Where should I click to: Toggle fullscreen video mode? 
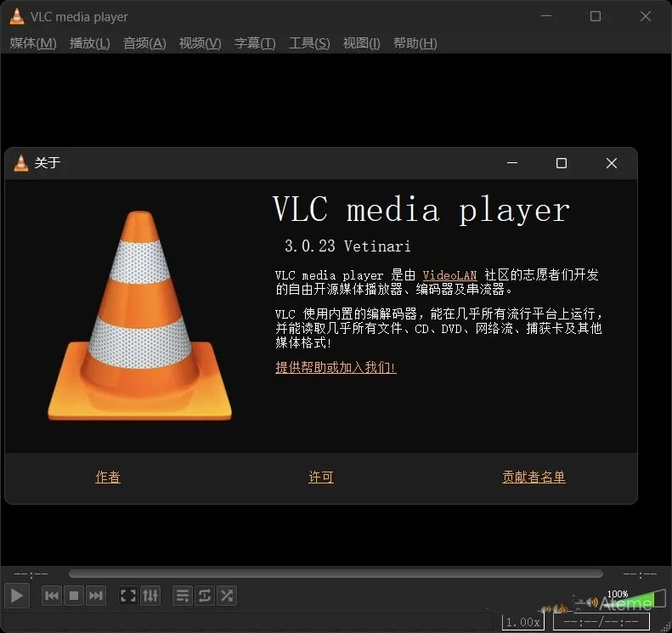pos(128,596)
